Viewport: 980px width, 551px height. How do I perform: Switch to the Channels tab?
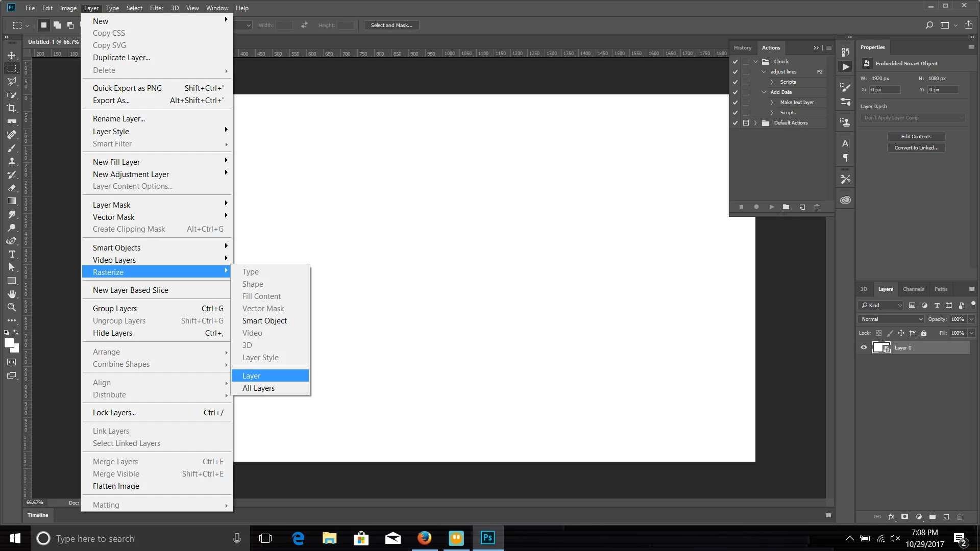tap(913, 289)
